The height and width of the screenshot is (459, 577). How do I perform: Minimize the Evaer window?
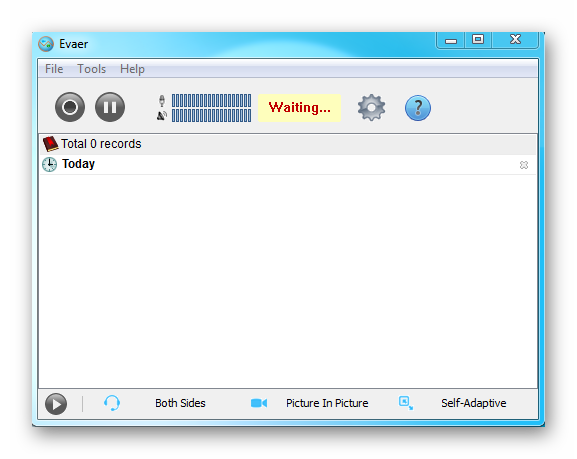(x=451, y=40)
